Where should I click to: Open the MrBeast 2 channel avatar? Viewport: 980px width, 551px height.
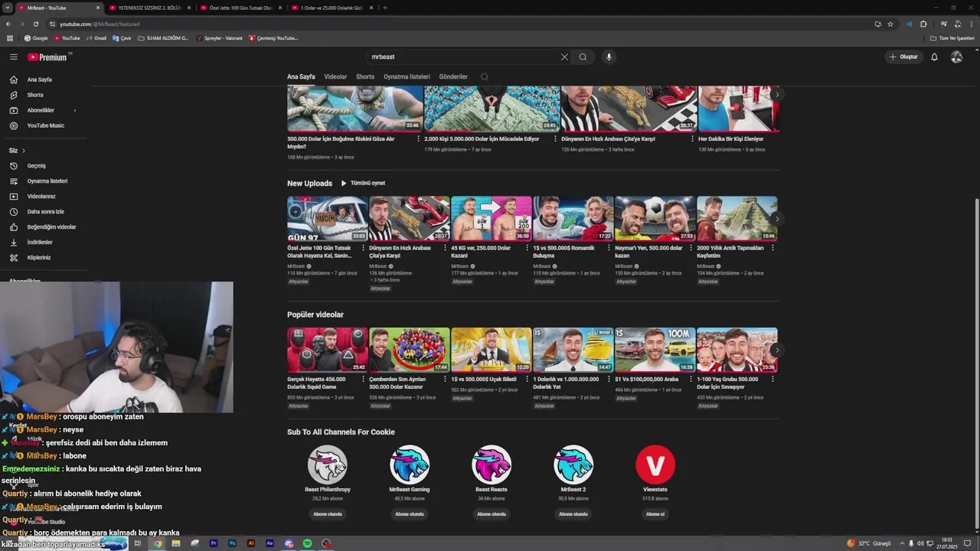coord(573,465)
